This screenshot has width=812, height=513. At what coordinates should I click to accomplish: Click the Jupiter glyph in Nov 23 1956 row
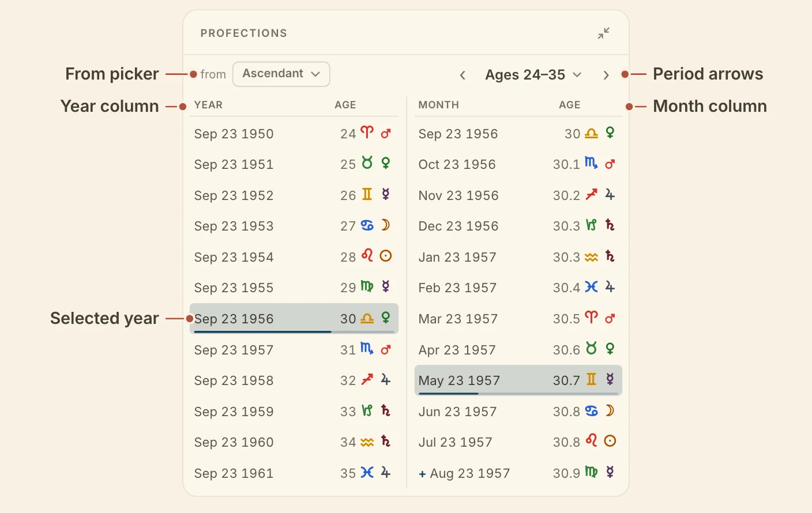(610, 195)
